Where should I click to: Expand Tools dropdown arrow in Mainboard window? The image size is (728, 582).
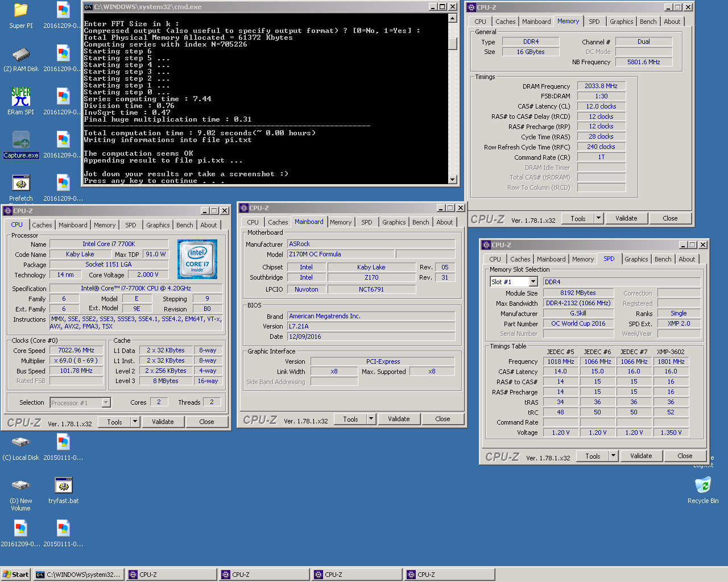[371, 419]
